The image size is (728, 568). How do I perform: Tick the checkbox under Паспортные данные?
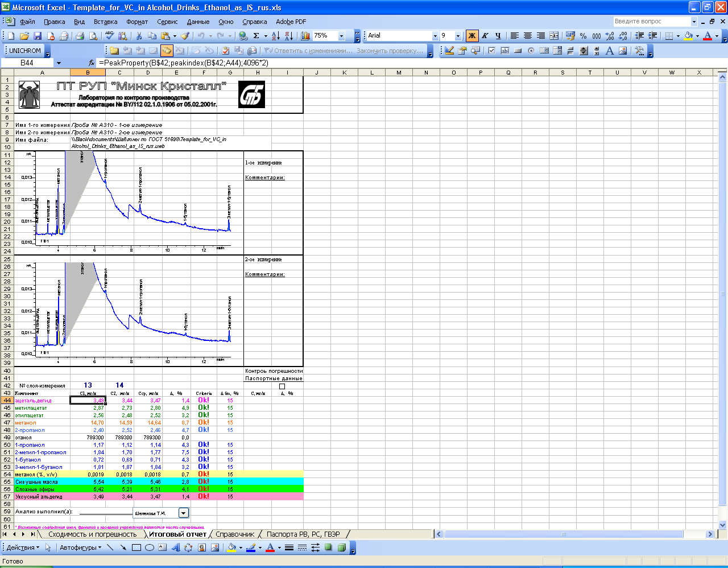(282, 386)
